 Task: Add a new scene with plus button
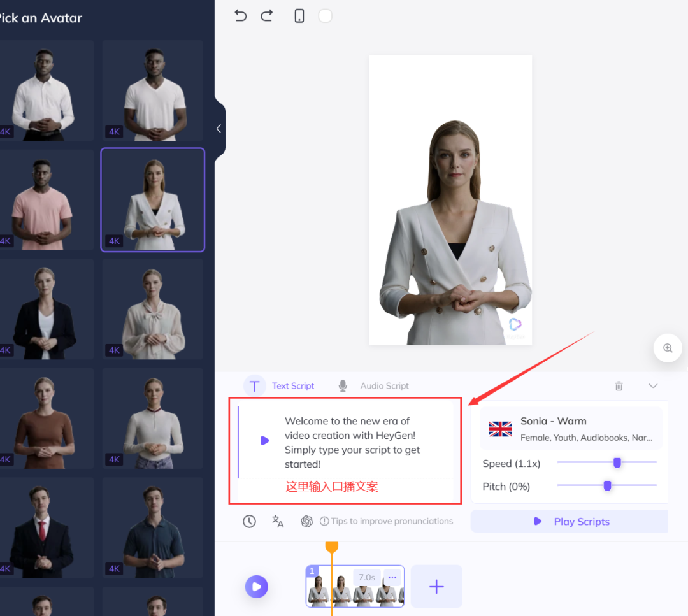(x=436, y=587)
